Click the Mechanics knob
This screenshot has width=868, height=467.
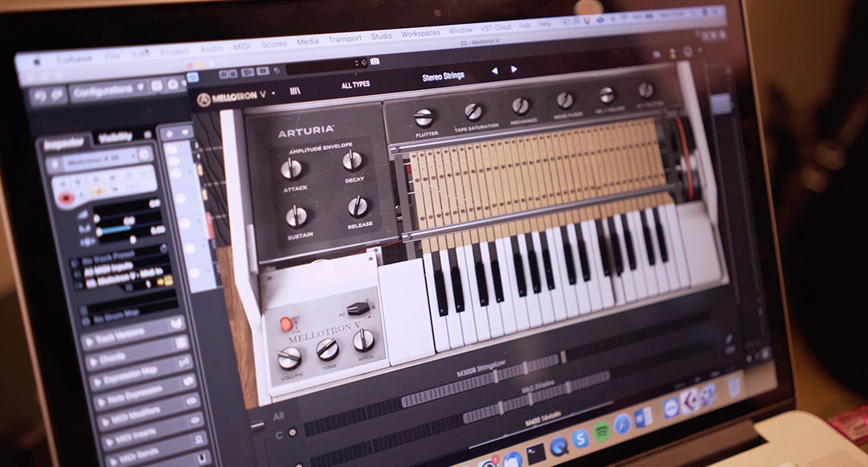coord(520,105)
